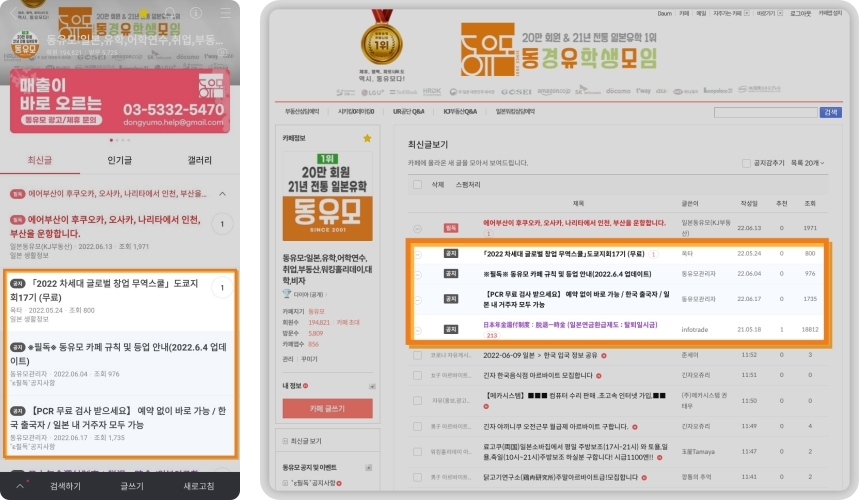
Task: Click the new-post icon beside 내 정보
Action: (305, 386)
